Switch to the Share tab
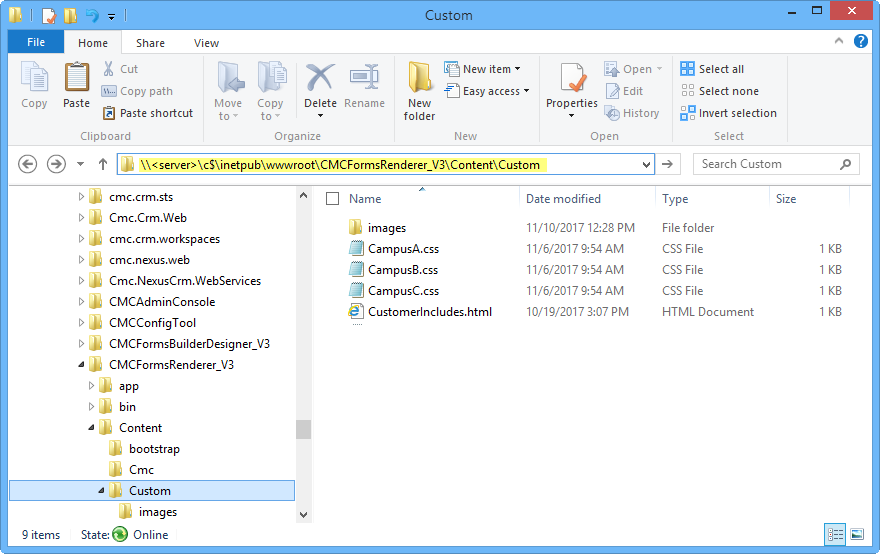Viewport: 880px width, 554px height. pyautogui.click(x=150, y=43)
